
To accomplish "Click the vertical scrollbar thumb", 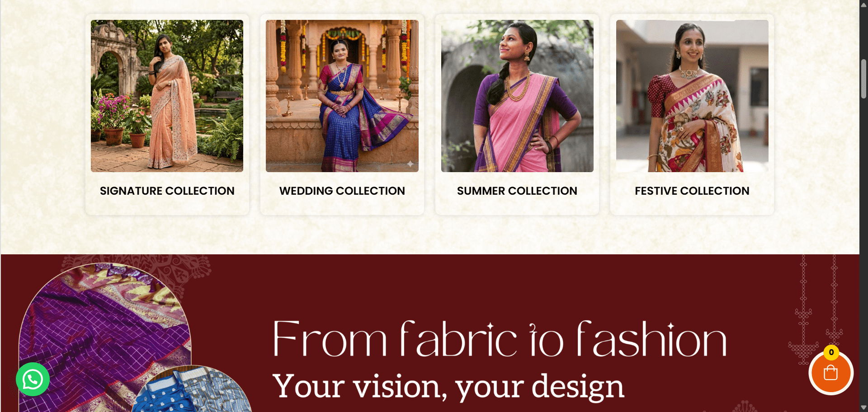I will [863, 78].
